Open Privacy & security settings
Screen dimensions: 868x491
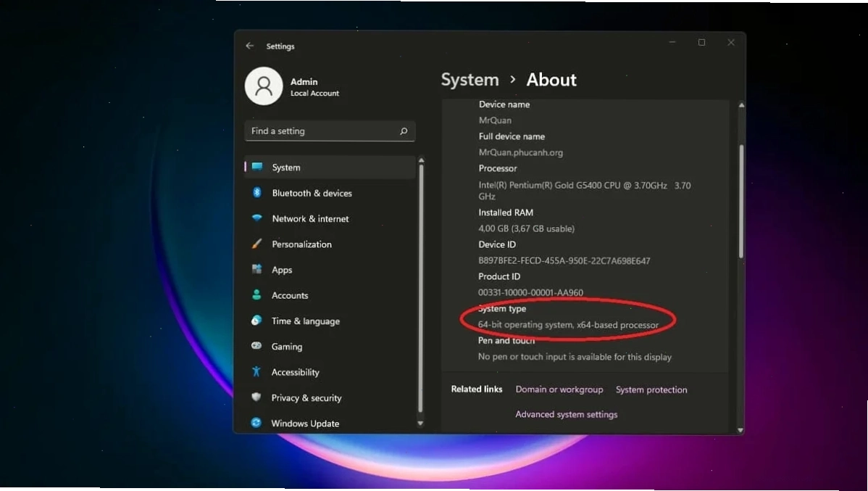306,398
